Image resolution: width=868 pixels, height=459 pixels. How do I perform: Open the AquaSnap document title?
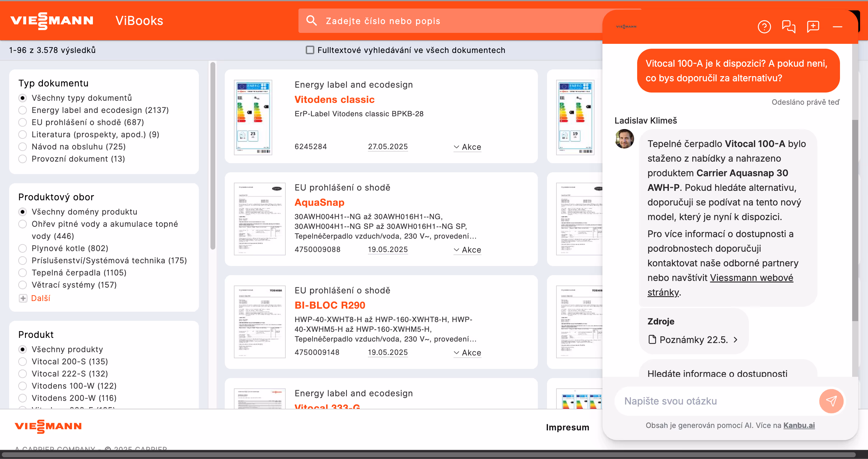pos(319,202)
